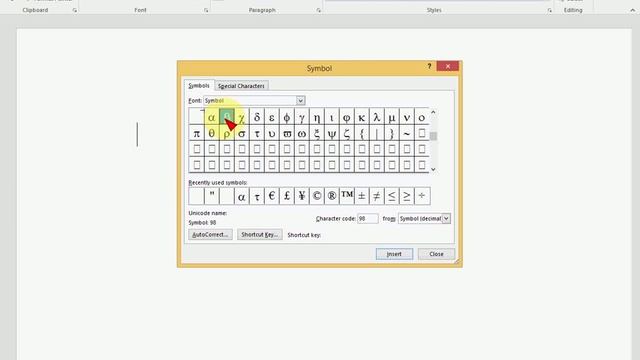640x360 pixels.
Task: Choose the upsilon symbol in the grid
Action: 272,133
